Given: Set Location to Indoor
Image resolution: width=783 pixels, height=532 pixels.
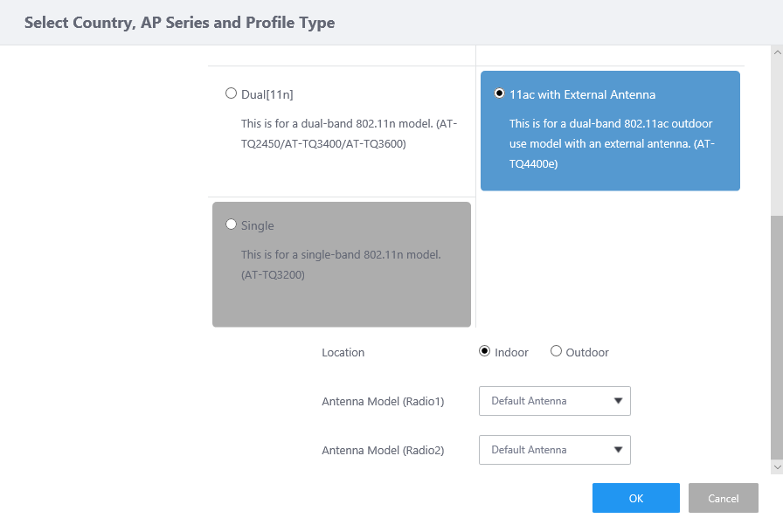Looking at the screenshot, I should point(484,351).
